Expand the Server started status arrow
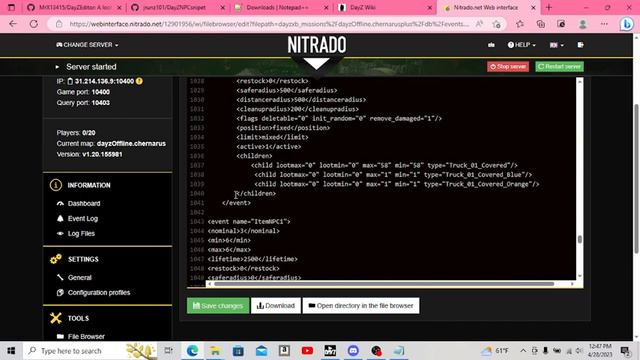 [57, 67]
